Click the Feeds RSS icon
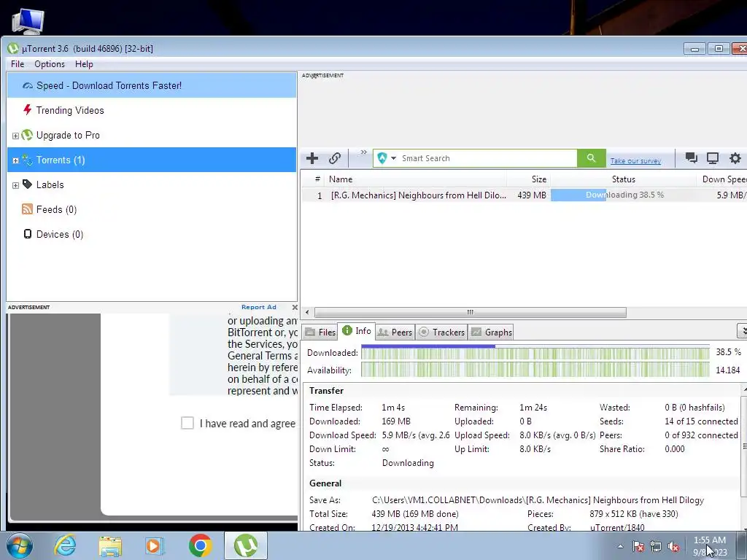The image size is (747, 560). [x=28, y=209]
